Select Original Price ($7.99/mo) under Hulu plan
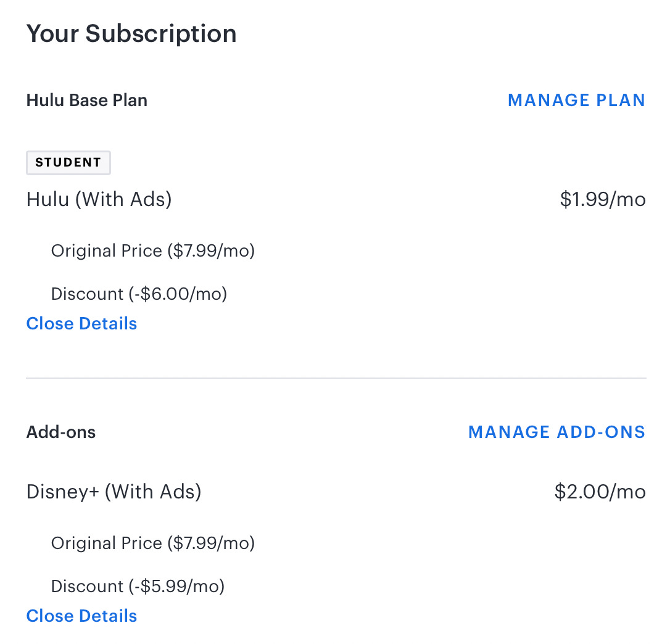 (153, 250)
